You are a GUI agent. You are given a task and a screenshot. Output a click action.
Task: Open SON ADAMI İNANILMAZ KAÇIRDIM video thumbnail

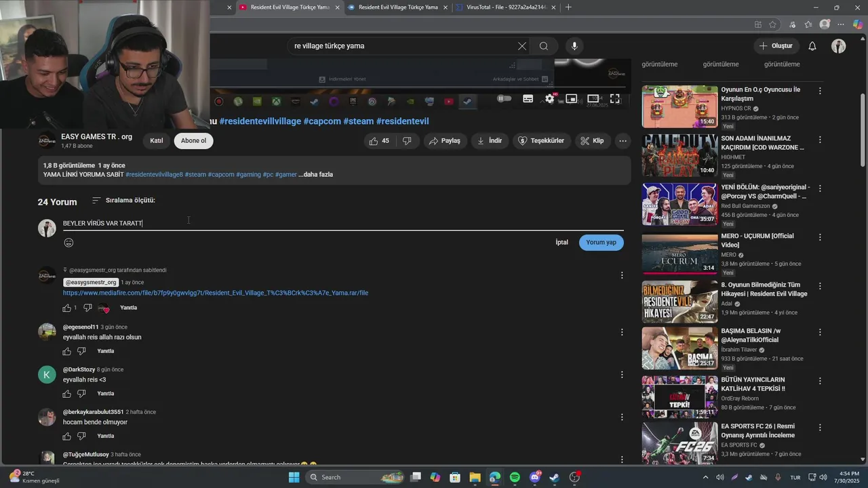pos(679,155)
